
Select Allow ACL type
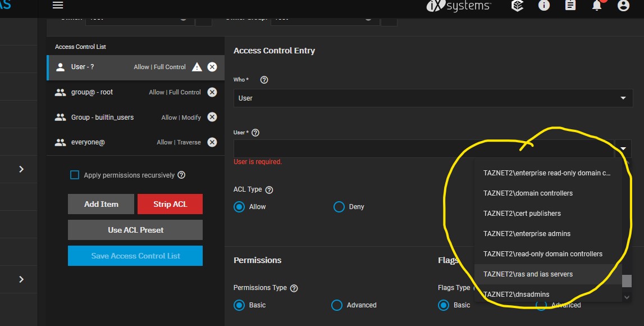pos(239,207)
